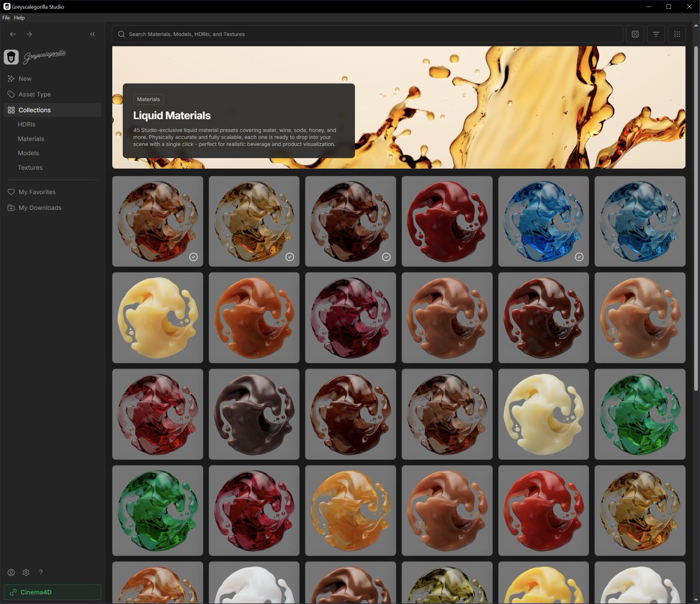Open the Help menu
The height and width of the screenshot is (604, 700).
tap(19, 18)
